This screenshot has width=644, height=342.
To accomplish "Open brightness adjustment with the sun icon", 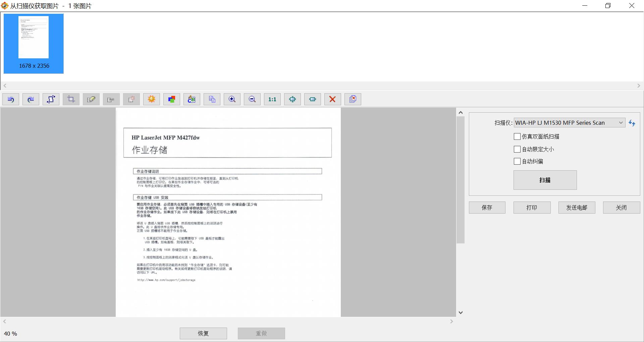I will pos(152,99).
